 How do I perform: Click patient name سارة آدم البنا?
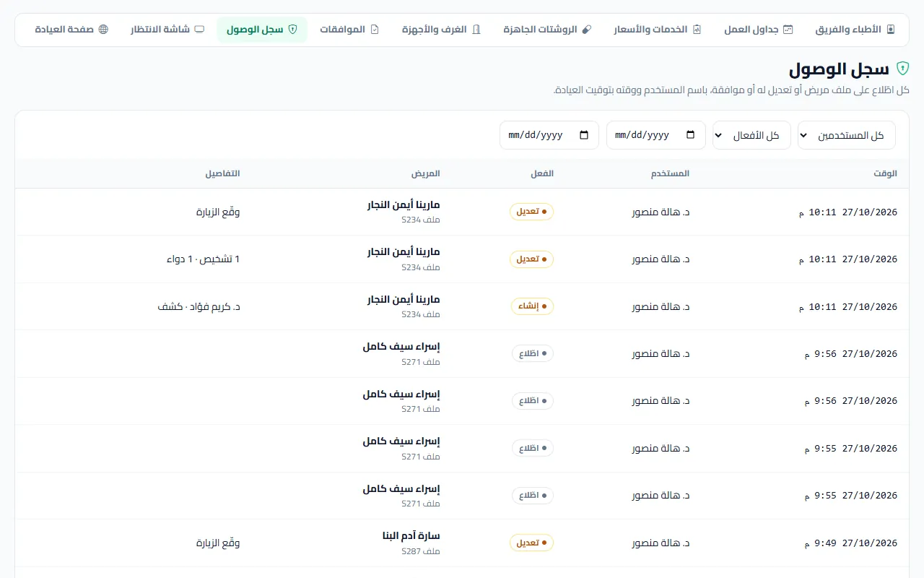point(411,536)
